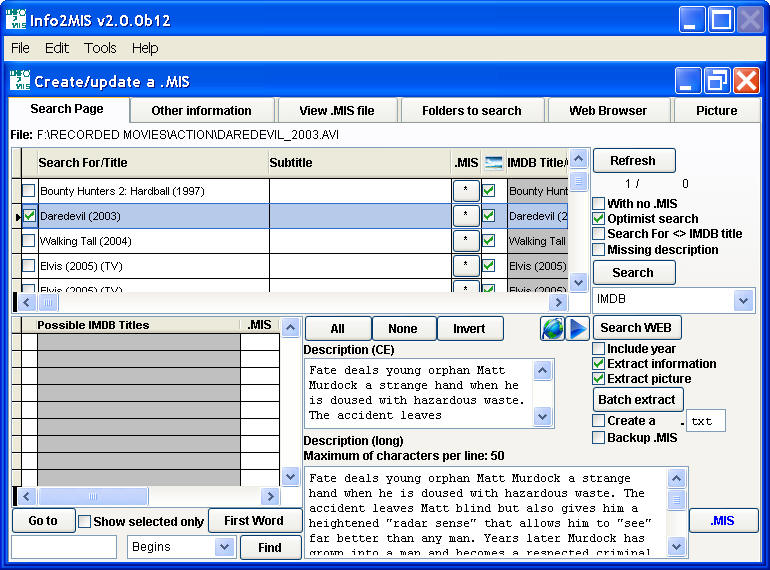Click the picture column header icon
Screen dimensions: 770x570
494,163
